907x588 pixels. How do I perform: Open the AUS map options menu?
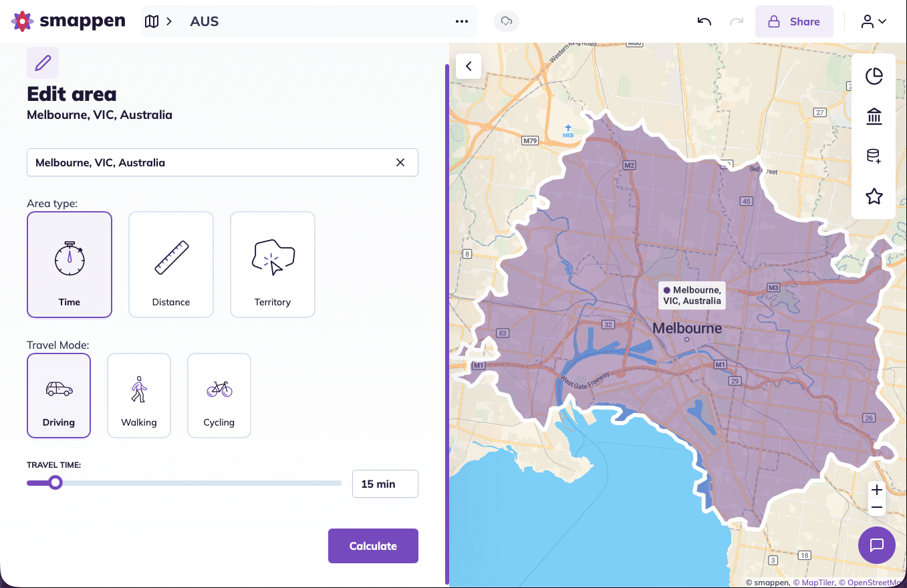(462, 21)
